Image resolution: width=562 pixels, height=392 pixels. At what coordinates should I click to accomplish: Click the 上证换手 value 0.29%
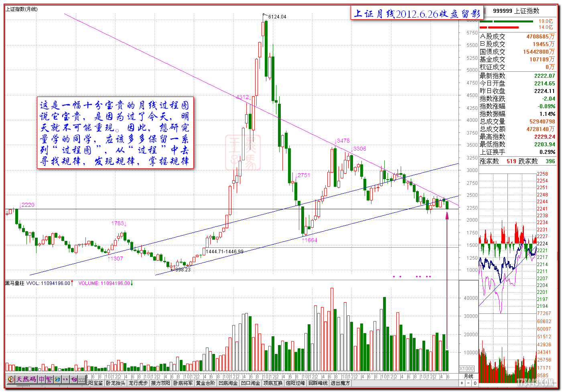[x=547, y=152]
